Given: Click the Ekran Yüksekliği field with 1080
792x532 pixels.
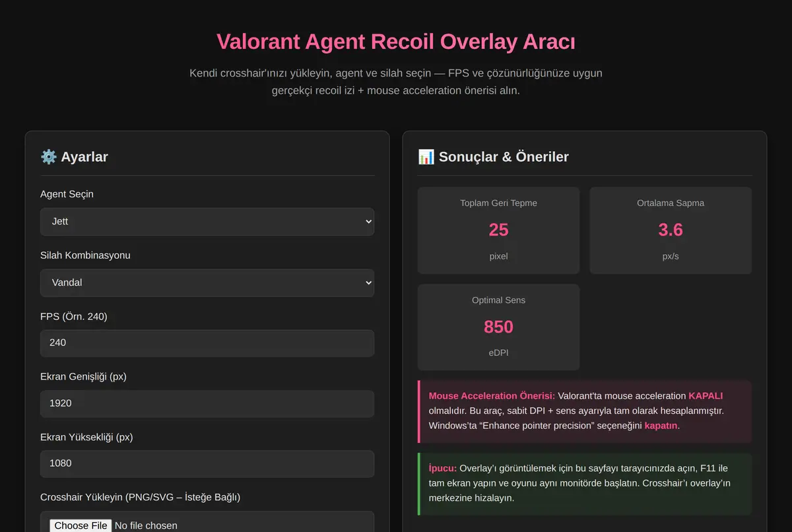Looking at the screenshot, I should click(207, 463).
